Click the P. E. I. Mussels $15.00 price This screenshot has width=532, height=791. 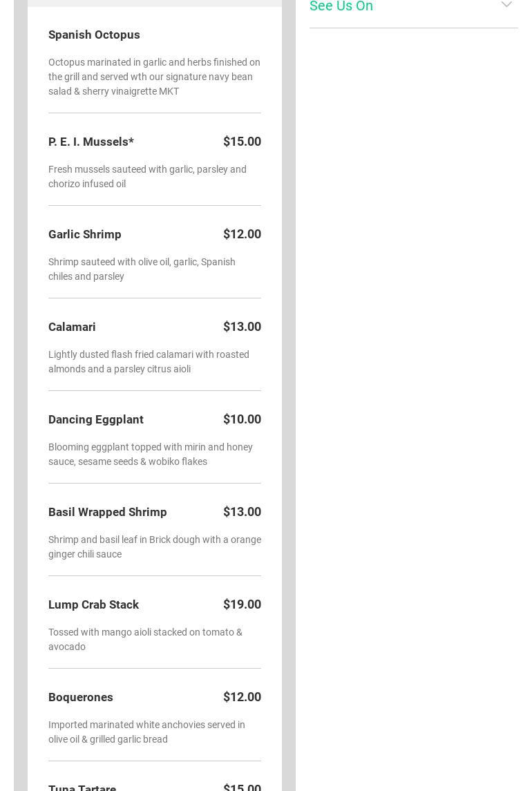tap(242, 142)
